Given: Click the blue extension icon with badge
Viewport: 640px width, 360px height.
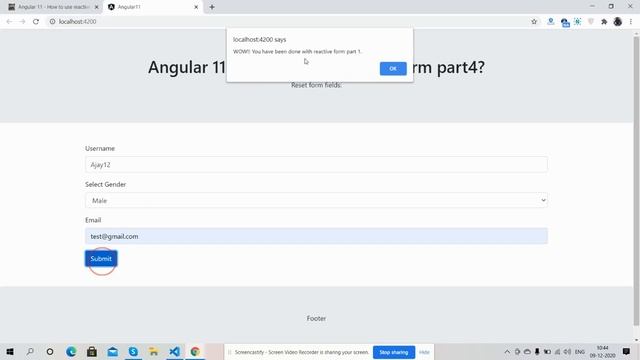Looking at the screenshot, I should [564, 22].
